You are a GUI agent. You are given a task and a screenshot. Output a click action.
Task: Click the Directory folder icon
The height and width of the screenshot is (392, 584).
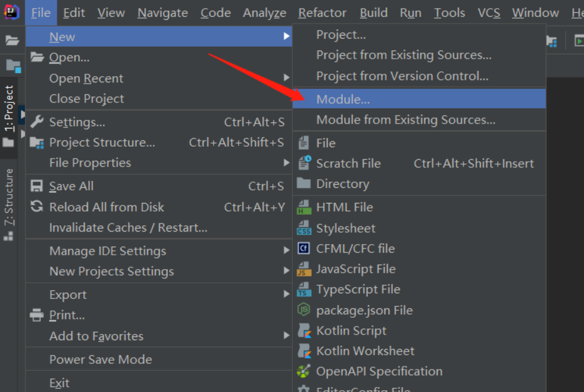click(304, 183)
